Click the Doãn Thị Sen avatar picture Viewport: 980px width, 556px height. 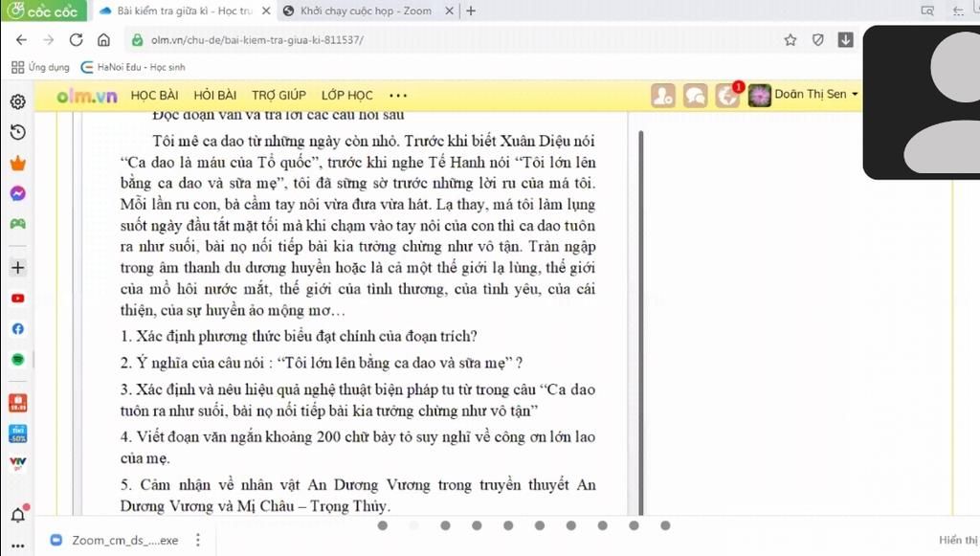coord(759,96)
